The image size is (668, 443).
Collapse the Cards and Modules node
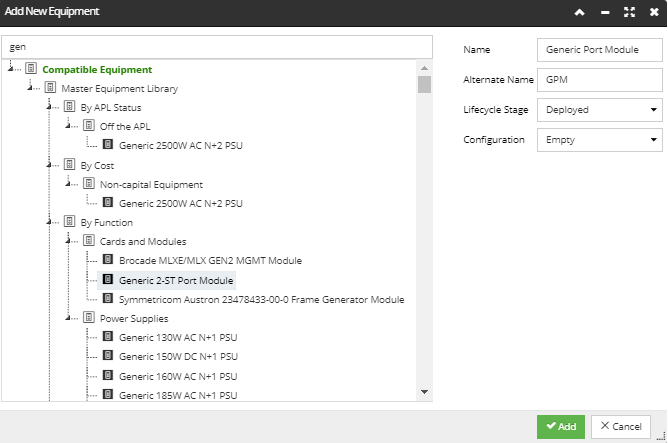click(68, 241)
